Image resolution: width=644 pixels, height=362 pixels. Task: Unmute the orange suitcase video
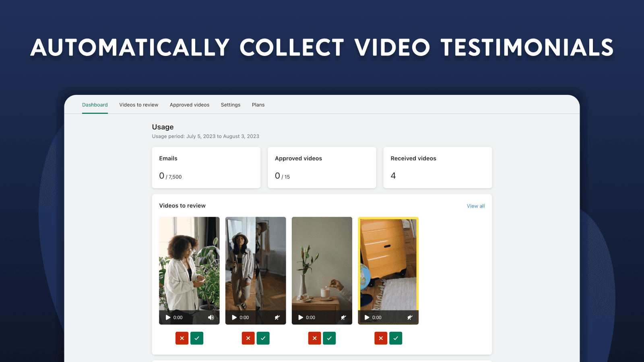[x=410, y=317]
